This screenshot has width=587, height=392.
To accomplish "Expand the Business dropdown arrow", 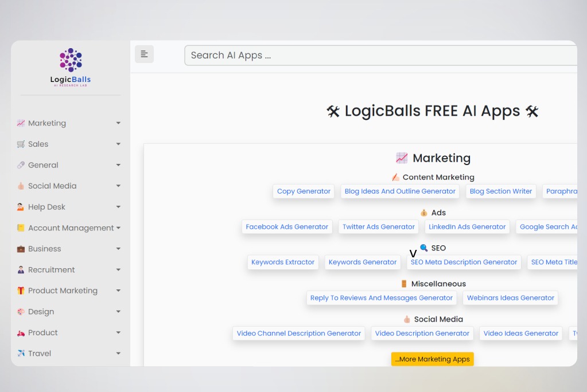I will (118, 249).
